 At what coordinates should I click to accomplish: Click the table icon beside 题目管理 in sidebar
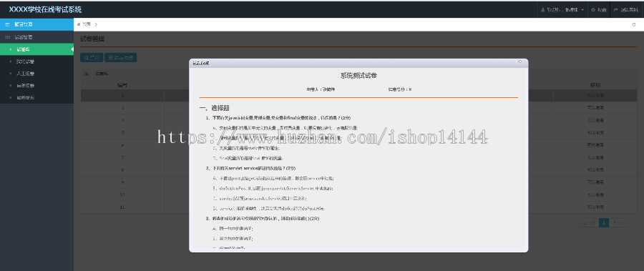(x=7, y=24)
